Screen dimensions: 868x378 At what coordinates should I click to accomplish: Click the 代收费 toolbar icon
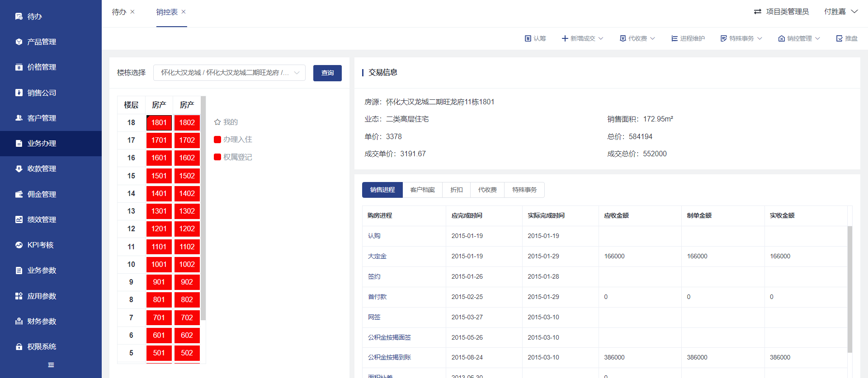point(623,38)
